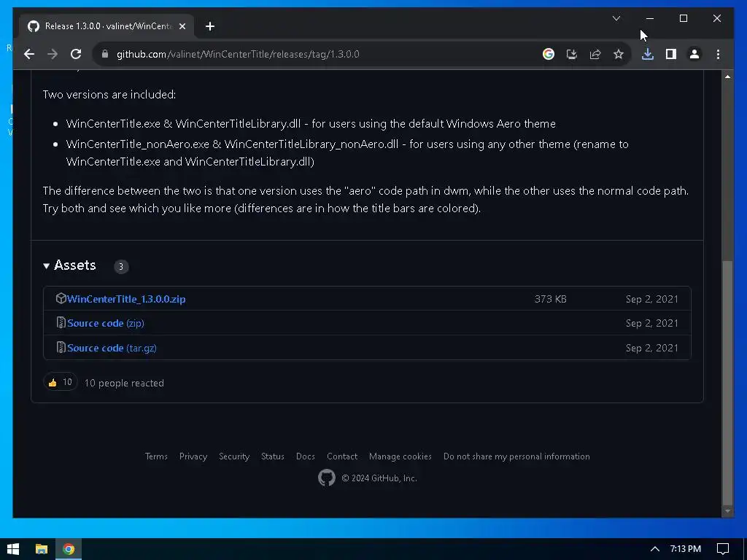Screen dimensions: 747x560
Task: Reload the GitHub release page
Action: click(76, 54)
